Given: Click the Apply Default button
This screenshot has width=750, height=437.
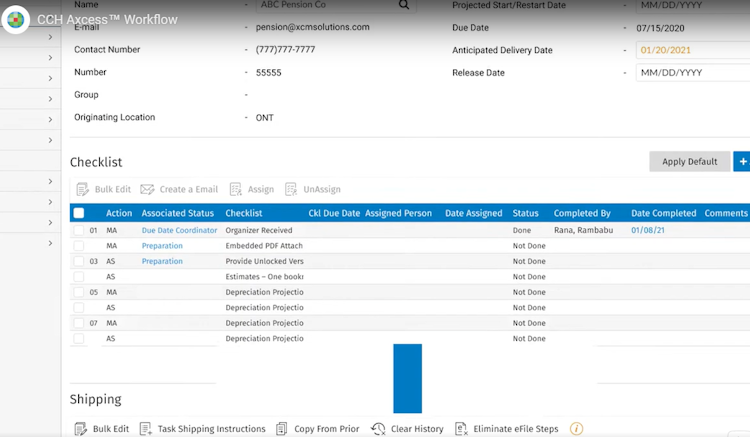Looking at the screenshot, I should [x=689, y=162].
